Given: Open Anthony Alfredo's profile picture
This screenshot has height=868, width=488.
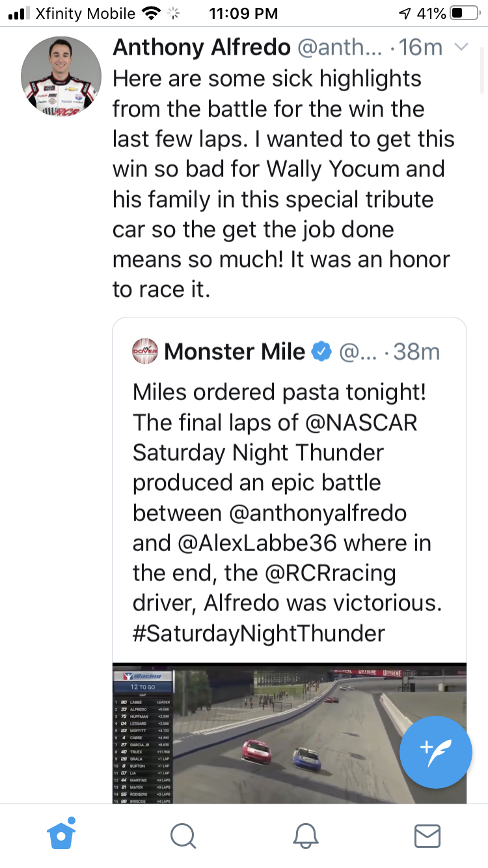Looking at the screenshot, I should (61, 76).
